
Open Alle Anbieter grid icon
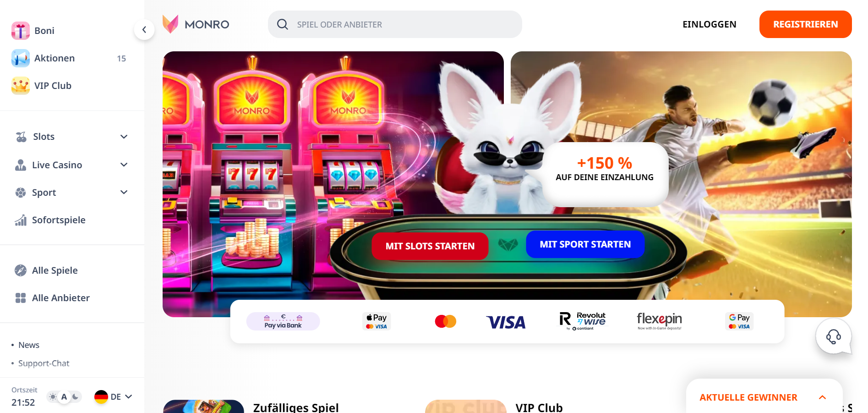pyautogui.click(x=21, y=298)
